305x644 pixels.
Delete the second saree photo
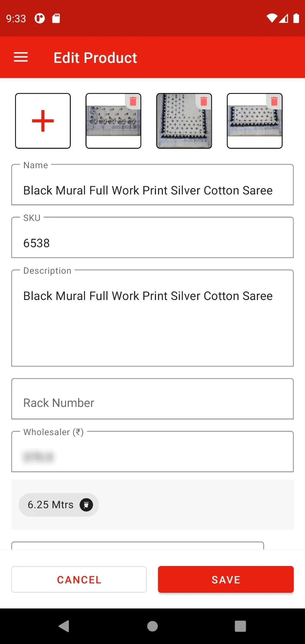204,101
